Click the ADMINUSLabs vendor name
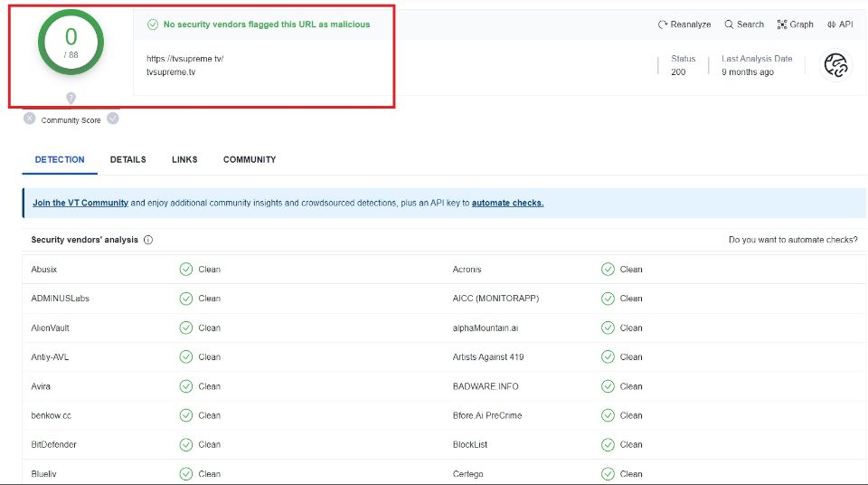Screen dimensions: 868x485 coord(61,299)
